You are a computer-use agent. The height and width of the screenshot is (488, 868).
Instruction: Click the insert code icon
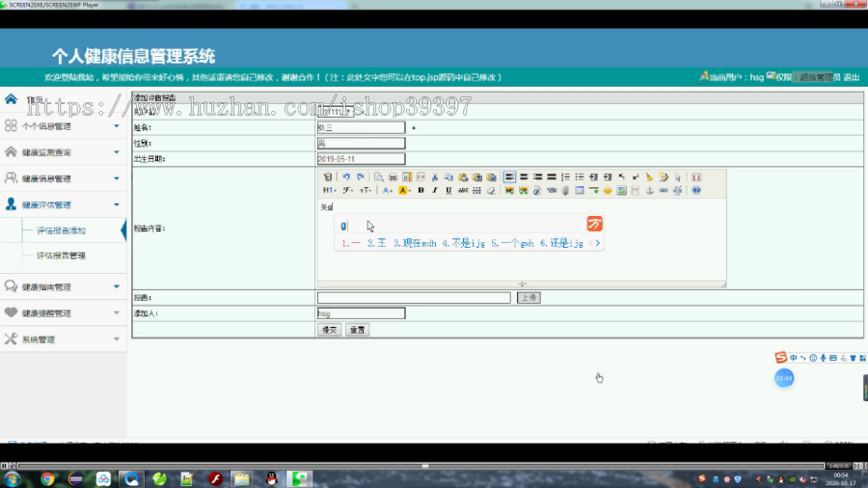[x=420, y=177]
